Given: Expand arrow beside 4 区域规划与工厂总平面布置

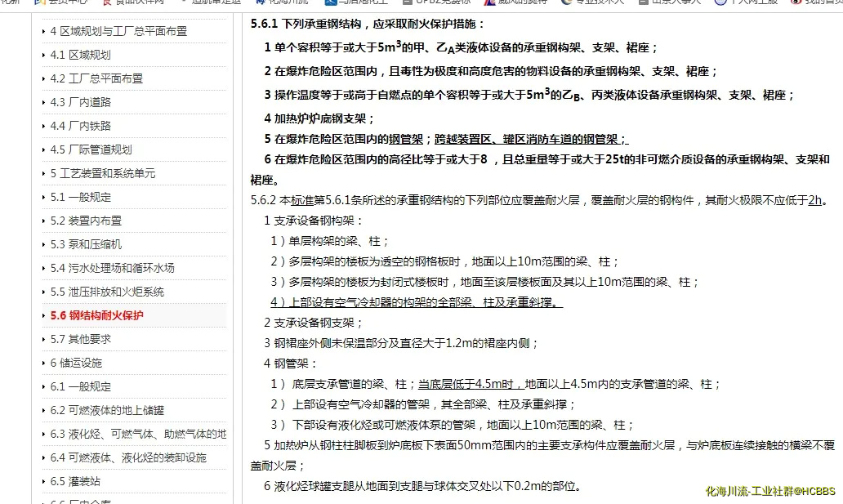Looking at the screenshot, I should (43, 31).
